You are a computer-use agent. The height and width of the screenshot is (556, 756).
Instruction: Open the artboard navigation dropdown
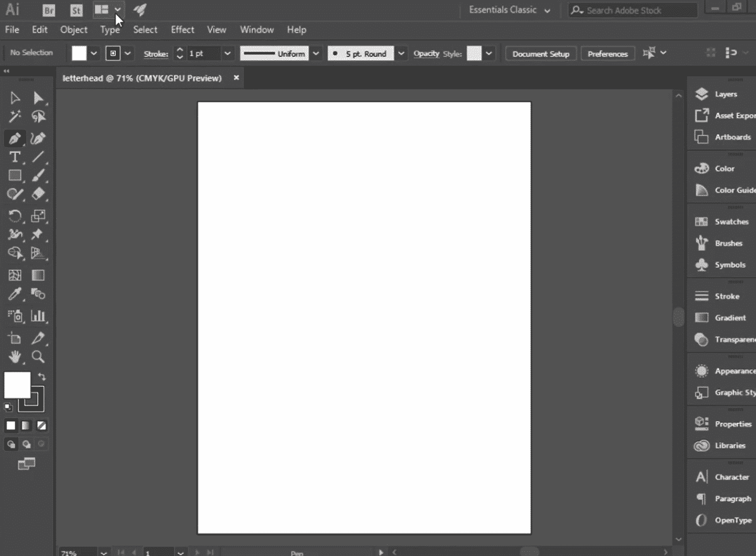pyautogui.click(x=180, y=552)
